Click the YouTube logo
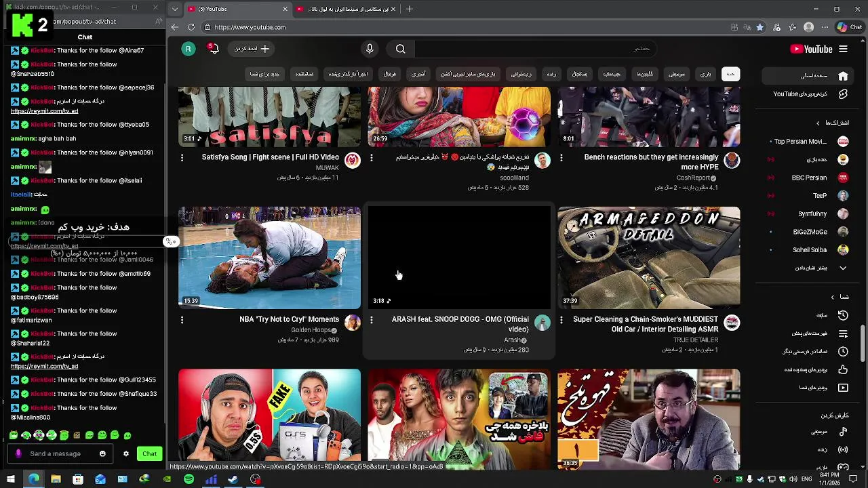The image size is (868, 488). (x=811, y=49)
